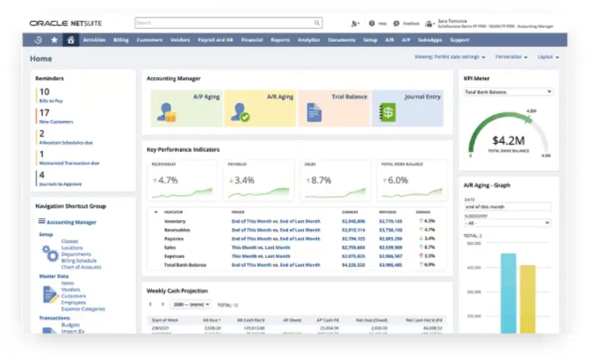590x364 pixels.
Task: Open the Shortcuts star icon
Action: tap(54, 40)
